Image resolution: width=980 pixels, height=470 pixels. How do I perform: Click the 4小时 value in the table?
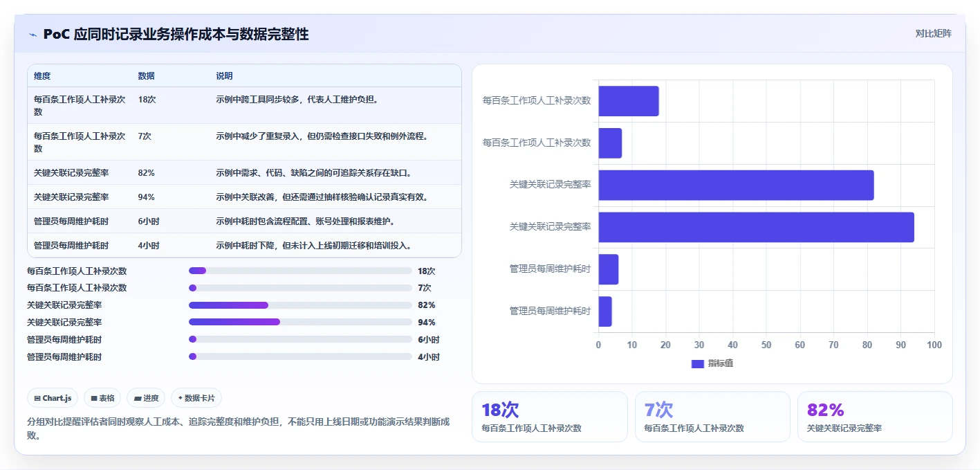pos(149,245)
